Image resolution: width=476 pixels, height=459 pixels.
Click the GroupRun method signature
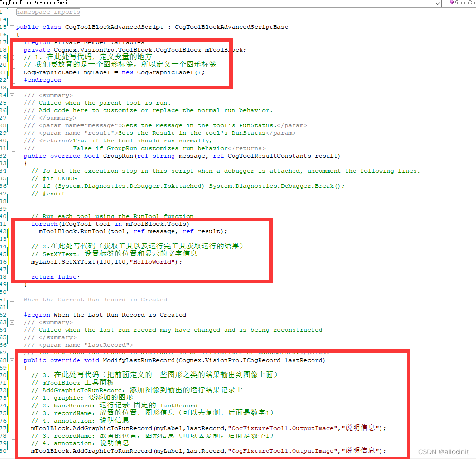click(182, 156)
